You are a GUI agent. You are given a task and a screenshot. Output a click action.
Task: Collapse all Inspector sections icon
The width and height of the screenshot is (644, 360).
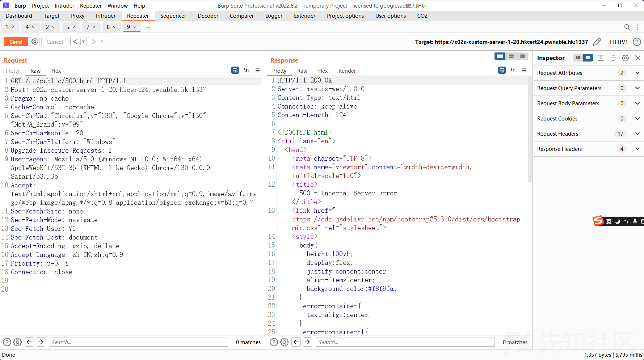coord(613,58)
